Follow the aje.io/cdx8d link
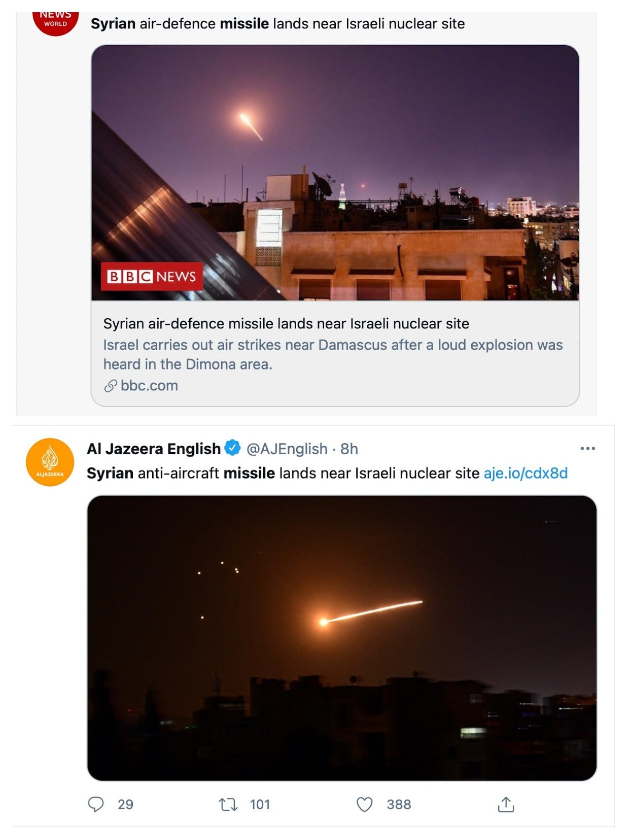Viewport: 630px width, 840px height. tap(526, 473)
